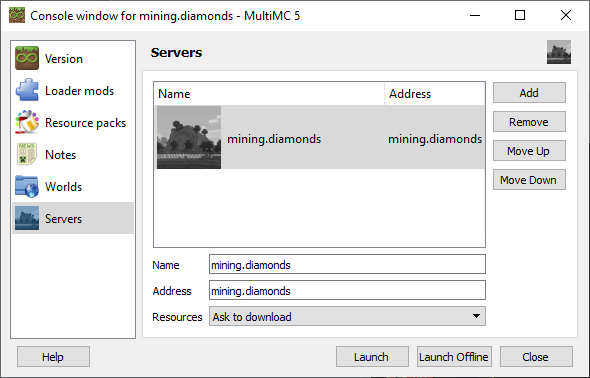
Task: Close the console window with Close button
Action: click(536, 357)
